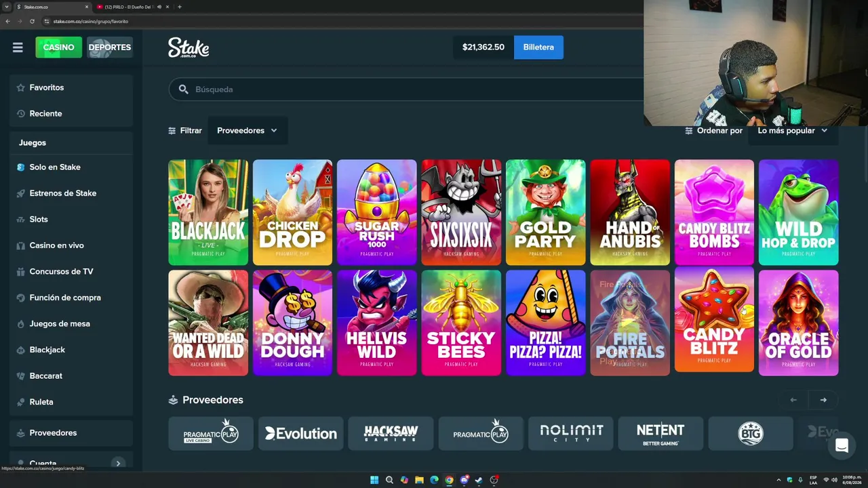Open Hand of Anubis game
The image size is (868, 488).
coord(630,212)
